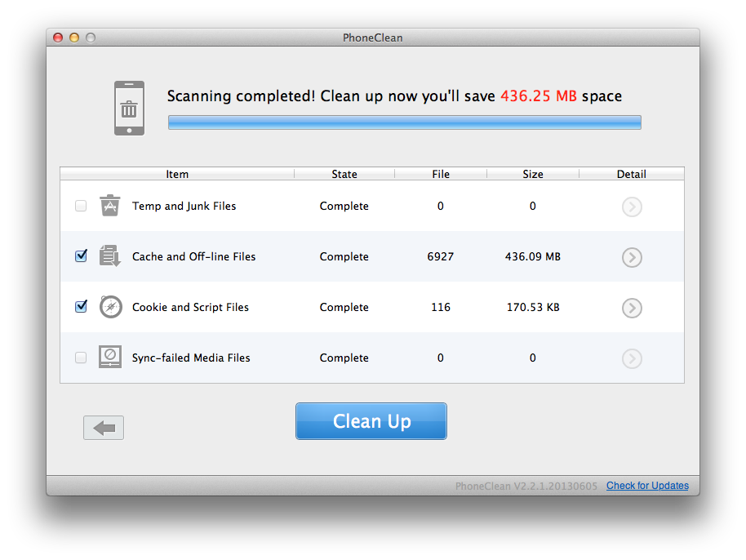Click the phone trash can icon
The width and height of the screenshot is (746, 560).
point(129,108)
